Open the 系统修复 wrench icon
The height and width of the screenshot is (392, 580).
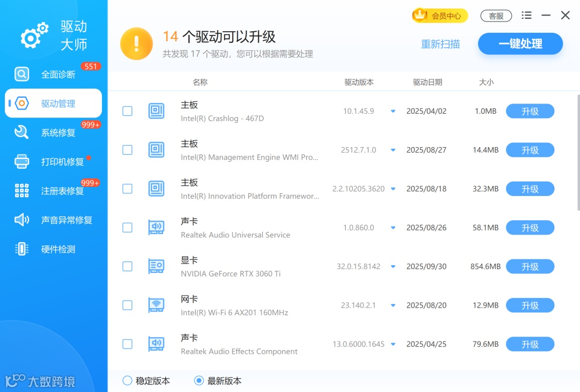(x=21, y=132)
